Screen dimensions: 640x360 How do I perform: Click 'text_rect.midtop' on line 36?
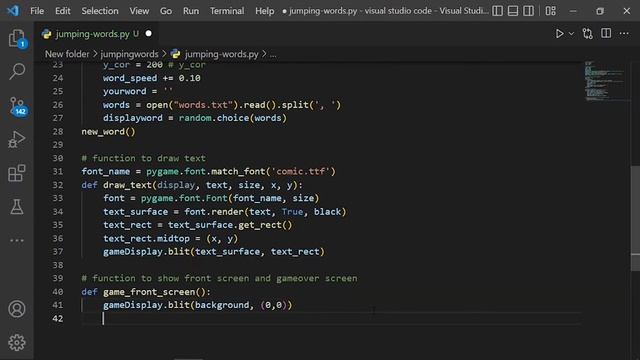(146, 238)
